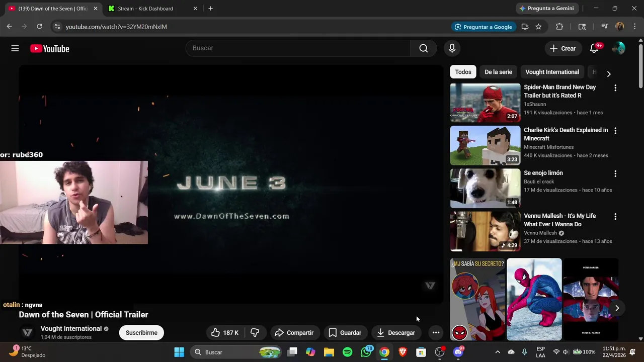644x362 pixels.
Task: Select the Todos filter chip
Action: pyautogui.click(x=463, y=72)
